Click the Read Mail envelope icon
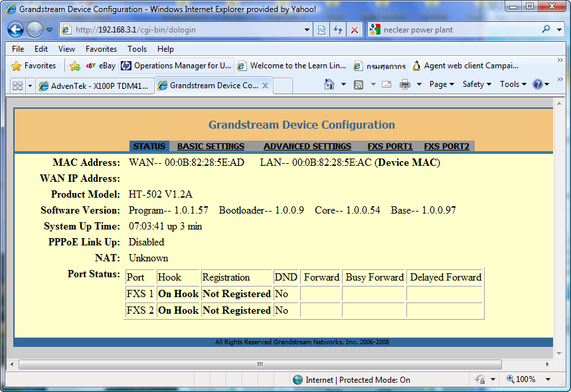The image size is (571, 392). pyautogui.click(x=386, y=84)
